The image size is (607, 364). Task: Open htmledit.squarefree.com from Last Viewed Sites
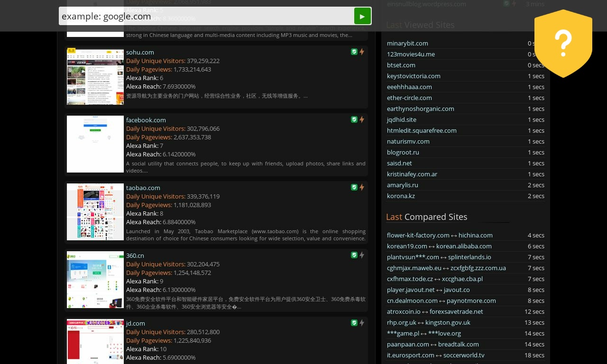tap(422, 130)
